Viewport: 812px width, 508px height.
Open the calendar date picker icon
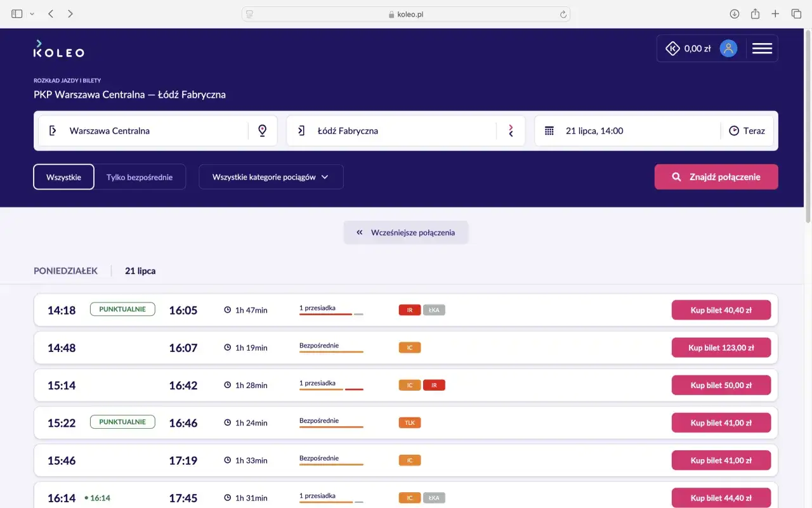(x=549, y=131)
